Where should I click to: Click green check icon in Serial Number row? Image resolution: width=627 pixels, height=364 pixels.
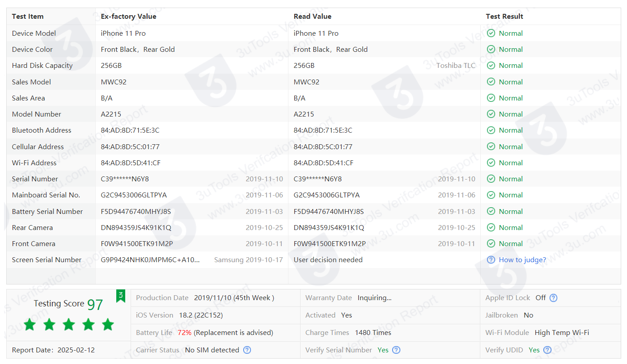(x=491, y=179)
